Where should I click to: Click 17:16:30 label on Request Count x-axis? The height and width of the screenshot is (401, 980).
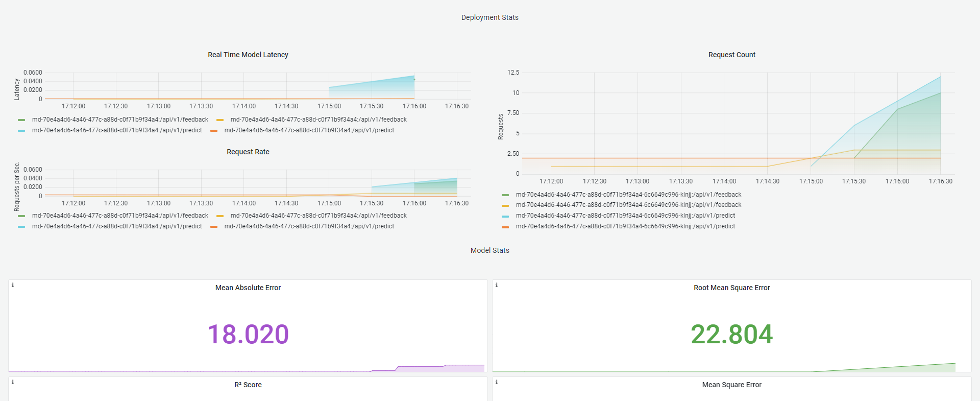coord(941,181)
